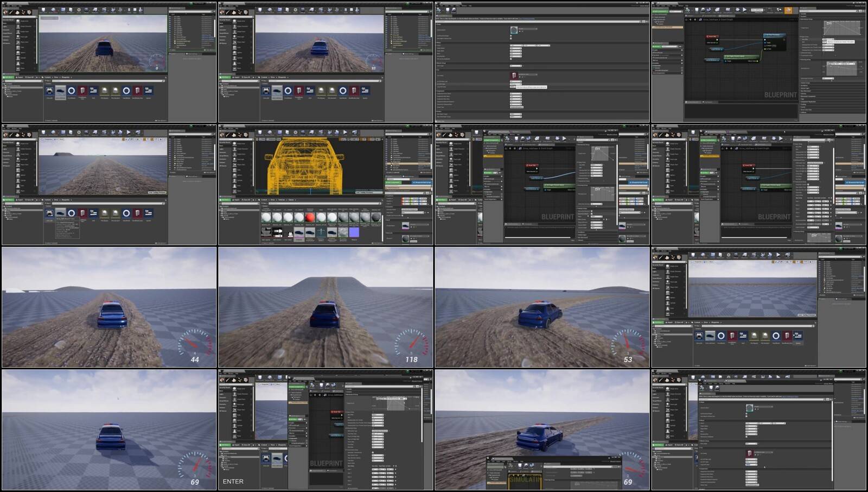Click the blue Blueprint/Add Script button
Screen dimensions: 868x492
(x=422, y=182)
